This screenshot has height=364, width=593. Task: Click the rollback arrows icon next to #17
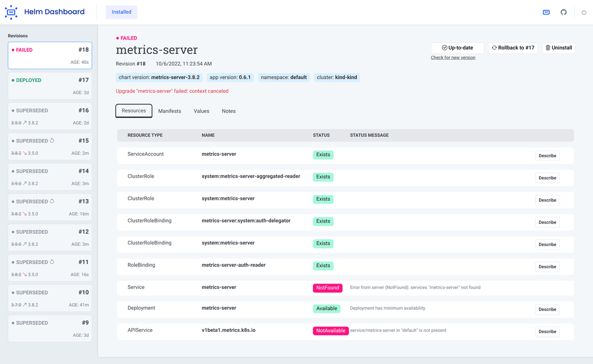point(494,48)
